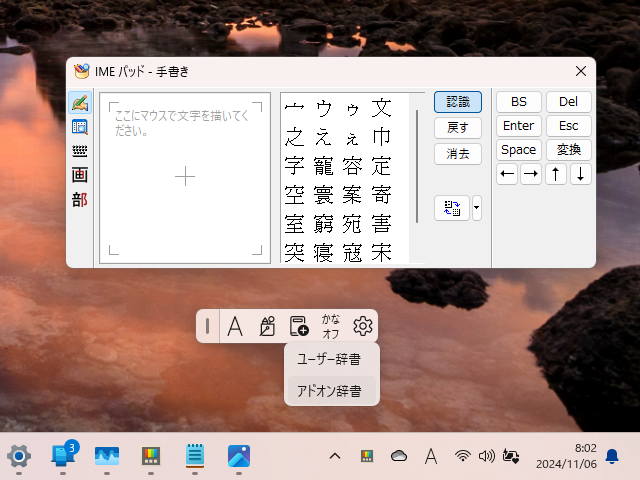Select candidate character ウ
This screenshot has width=640, height=480.
324,108
